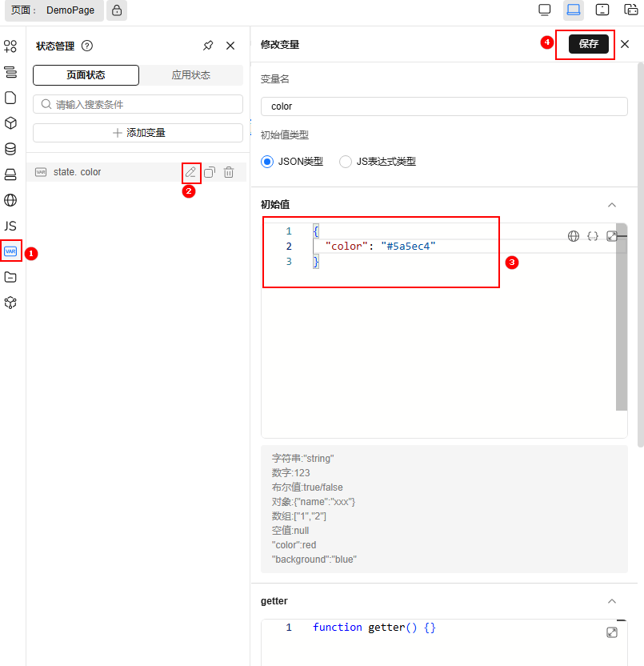Click the 保存 button
Image resolution: width=644 pixels, height=666 pixels.
click(589, 44)
